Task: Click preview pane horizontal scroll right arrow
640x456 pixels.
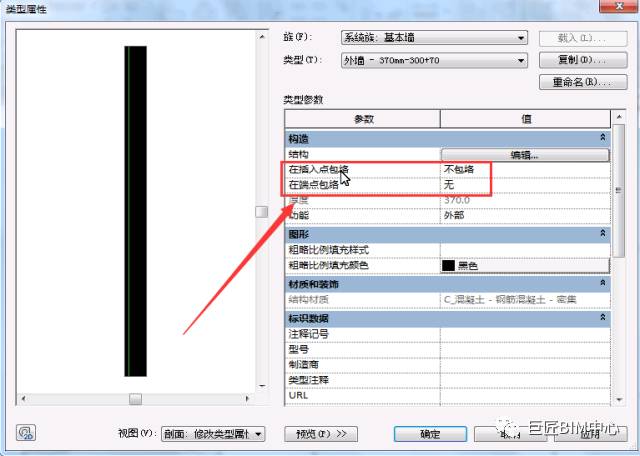Action: pos(247,398)
